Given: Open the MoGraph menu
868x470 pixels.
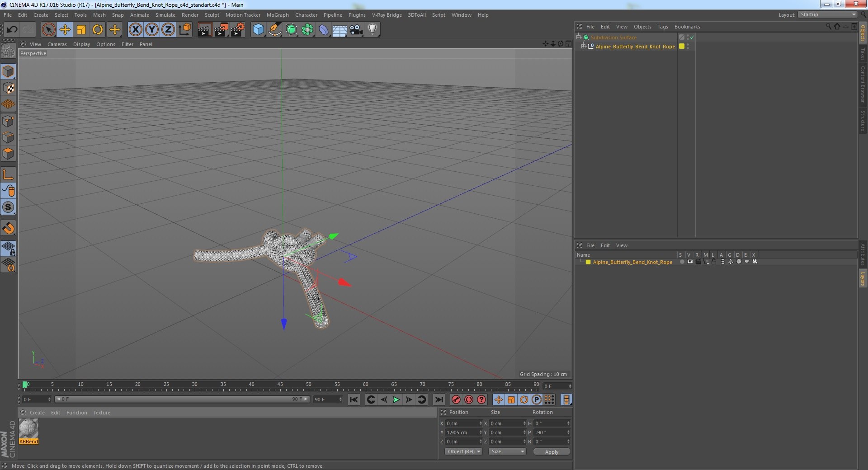Looking at the screenshot, I should point(278,15).
